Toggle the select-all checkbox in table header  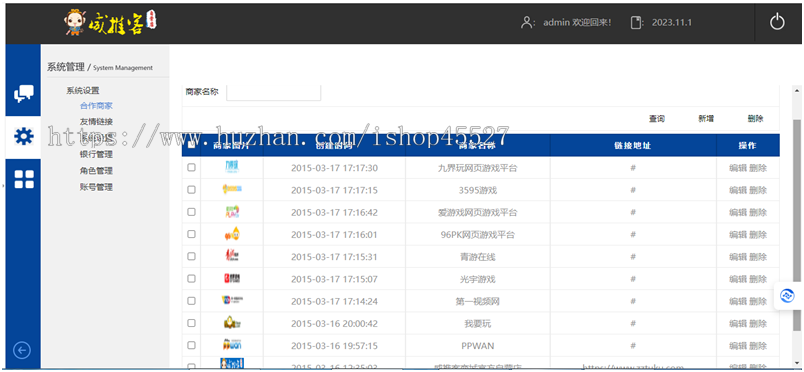(191, 145)
